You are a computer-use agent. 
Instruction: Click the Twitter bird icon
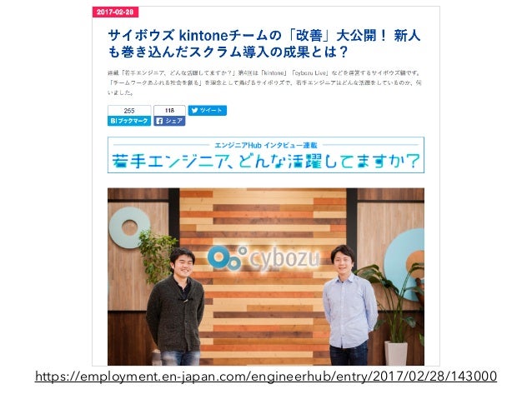[x=194, y=111]
